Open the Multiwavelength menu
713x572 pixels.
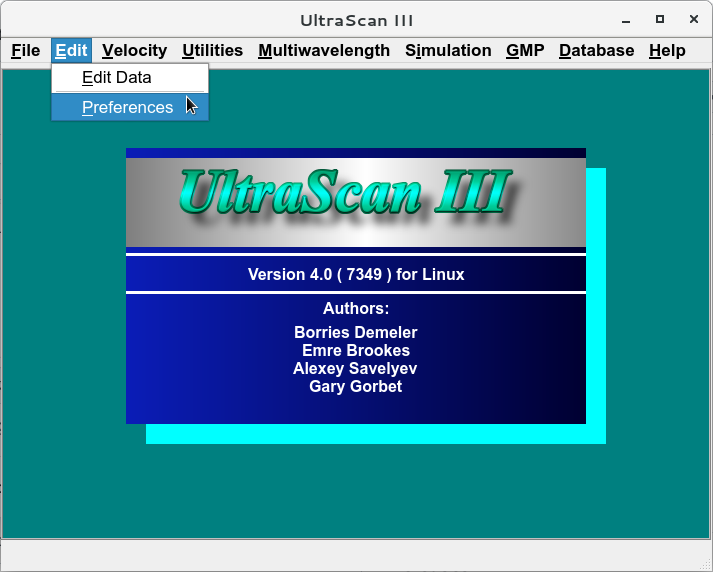pos(324,50)
